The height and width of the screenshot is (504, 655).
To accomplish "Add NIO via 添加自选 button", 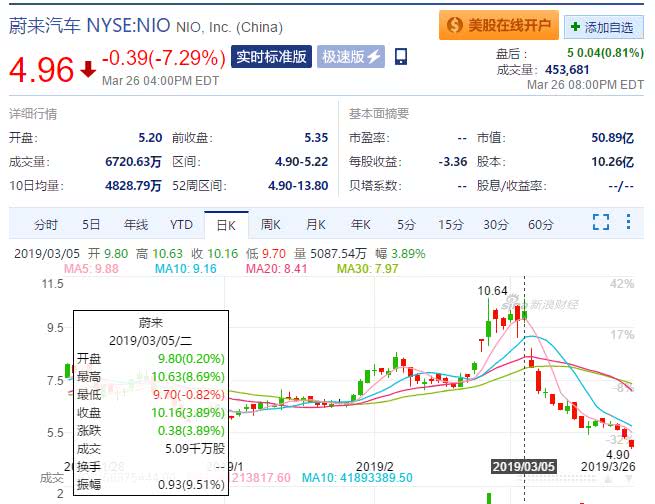I will coord(604,27).
